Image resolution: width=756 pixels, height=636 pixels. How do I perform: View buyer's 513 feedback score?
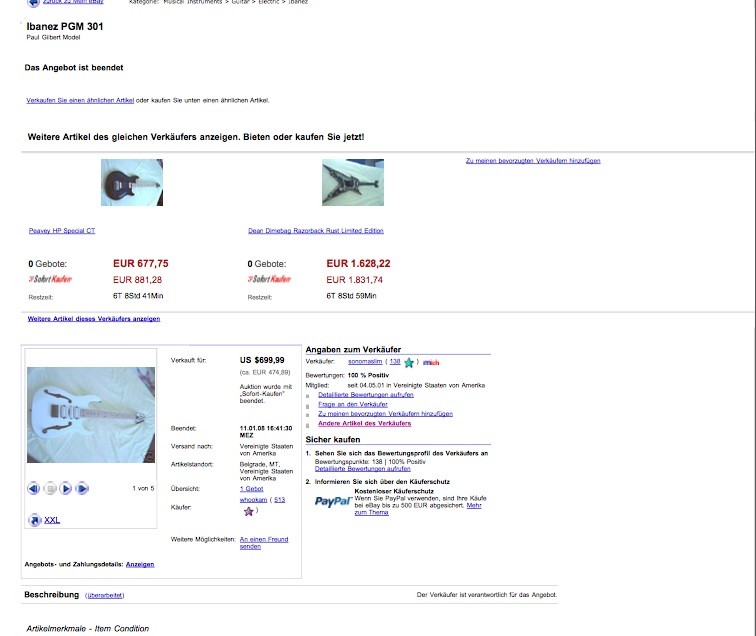[280, 500]
